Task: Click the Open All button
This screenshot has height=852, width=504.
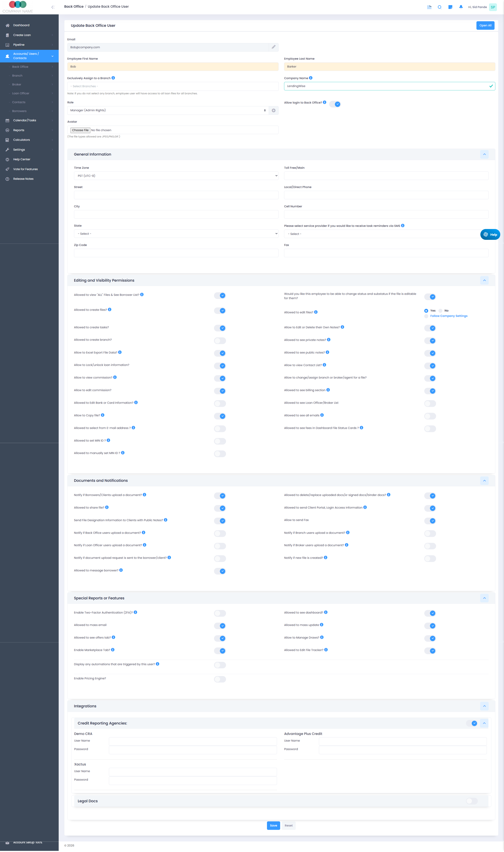Action: tap(485, 25)
